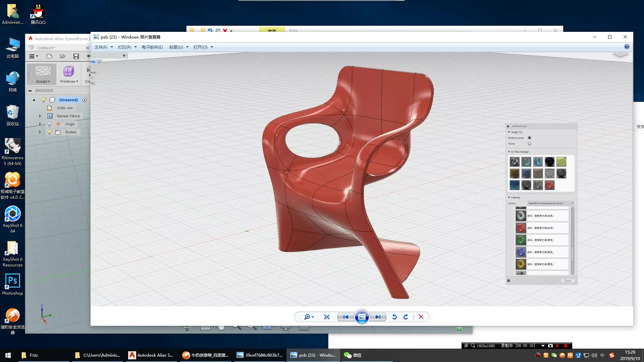Open the 文件(F) menu

[101, 47]
